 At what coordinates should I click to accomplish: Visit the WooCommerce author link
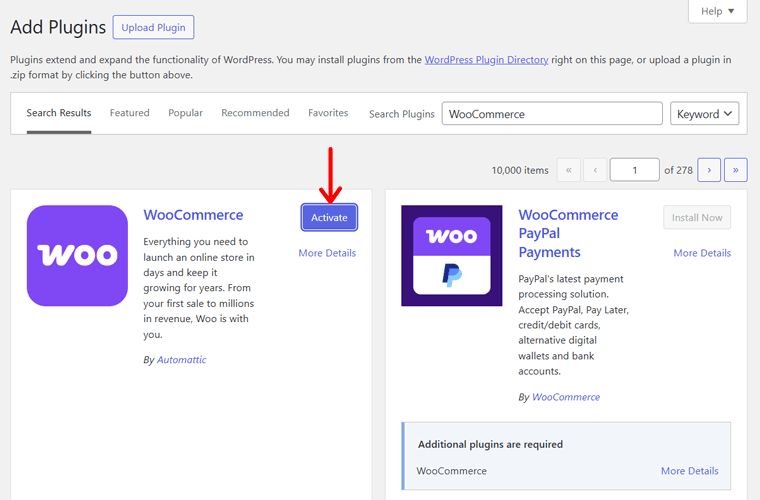(566, 397)
